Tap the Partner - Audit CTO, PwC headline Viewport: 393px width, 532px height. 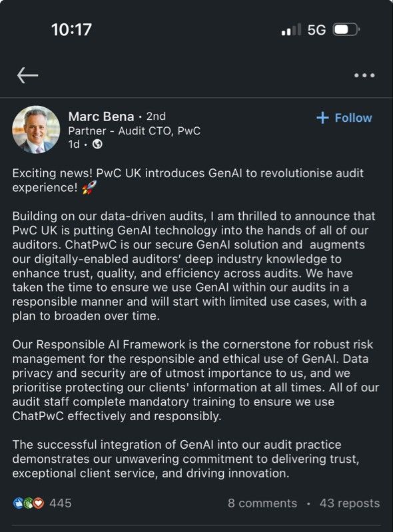click(x=135, y=131)
